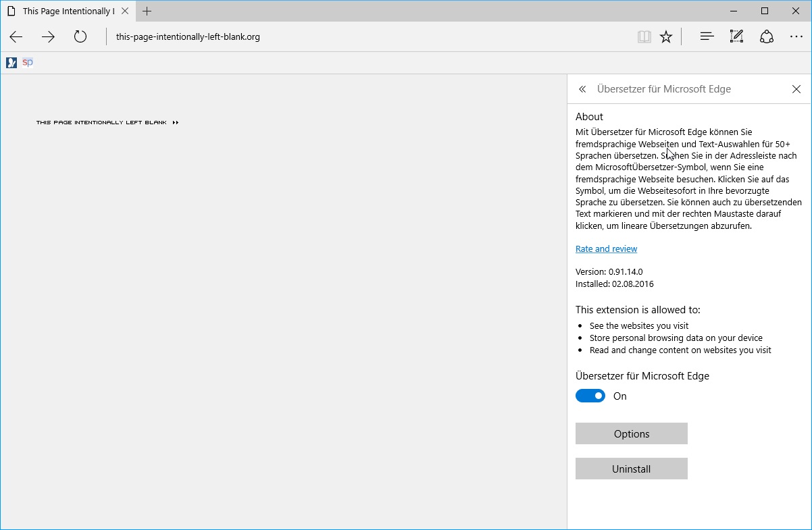The width and height of the screenshot is (812, 530).
Task: Turn off Übersetzer für Microsoft Edge toggle
Action: click(590, 396)
